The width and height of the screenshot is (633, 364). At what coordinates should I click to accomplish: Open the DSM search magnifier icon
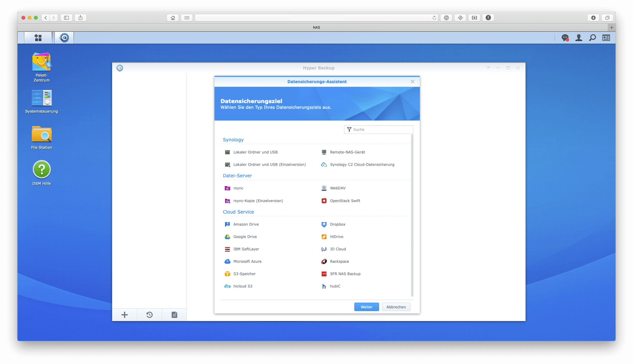click(x=593, y=38)
